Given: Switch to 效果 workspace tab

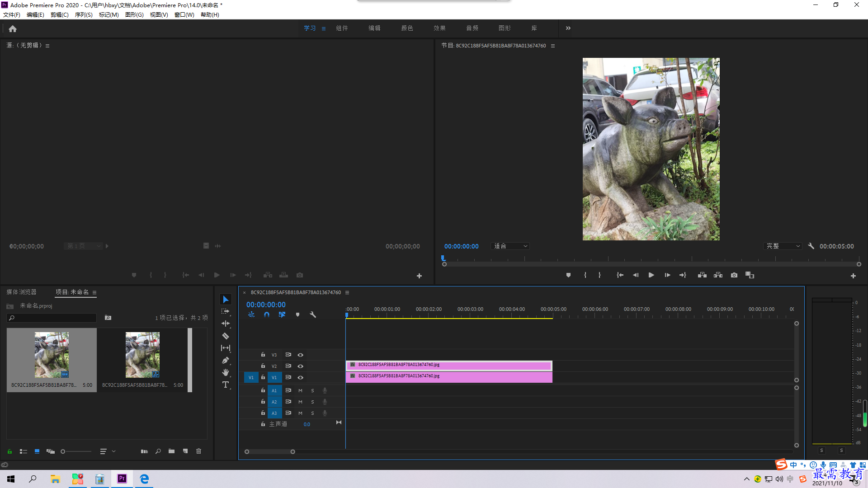Looking at the screenshot, I should 439,28.
